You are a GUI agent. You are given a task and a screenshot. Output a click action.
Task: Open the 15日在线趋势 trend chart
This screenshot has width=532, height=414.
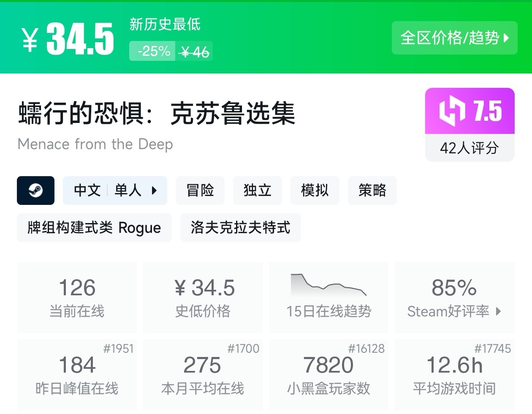click(328, 297)
